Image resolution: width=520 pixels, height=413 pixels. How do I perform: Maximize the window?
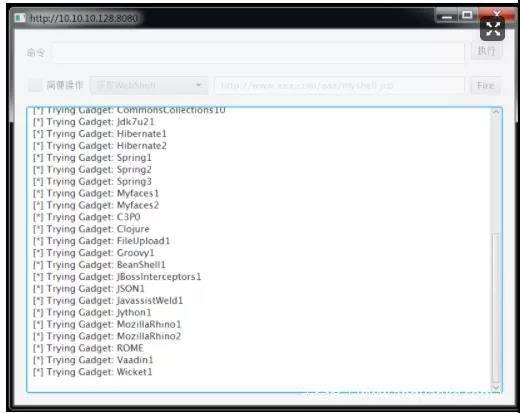point(467,15)
